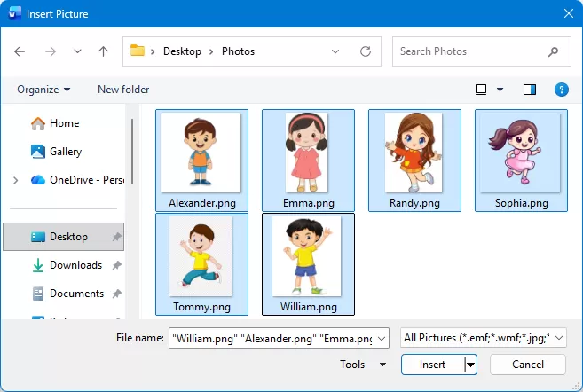Select OneDrive - Personal in sidebar
This screenshot has height=392, width=583.
point(77,180)
